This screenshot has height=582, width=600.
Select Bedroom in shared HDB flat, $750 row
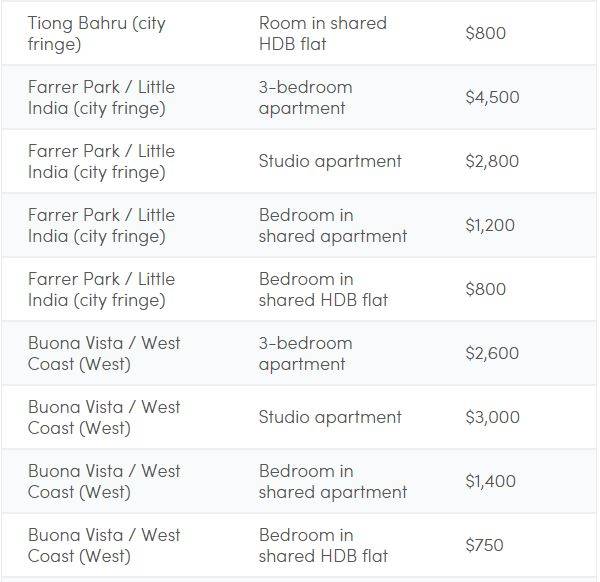322,545
